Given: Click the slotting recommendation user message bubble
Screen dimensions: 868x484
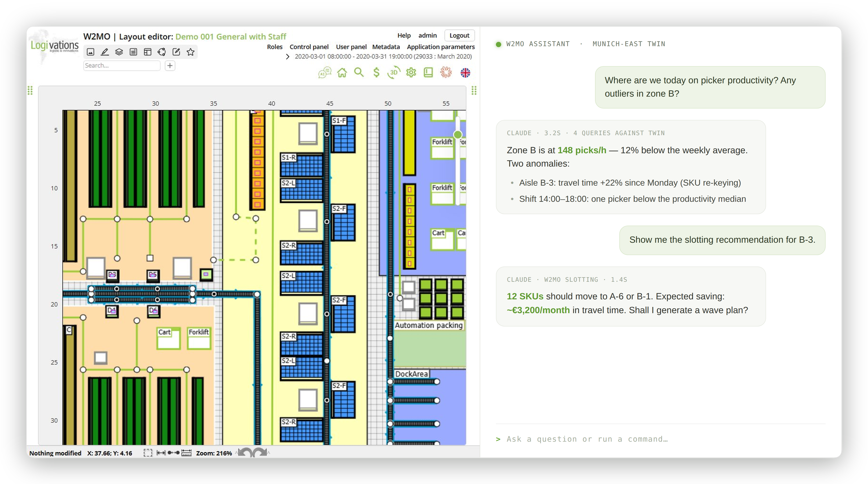Looking at the screenshot, I should (722, 240).
